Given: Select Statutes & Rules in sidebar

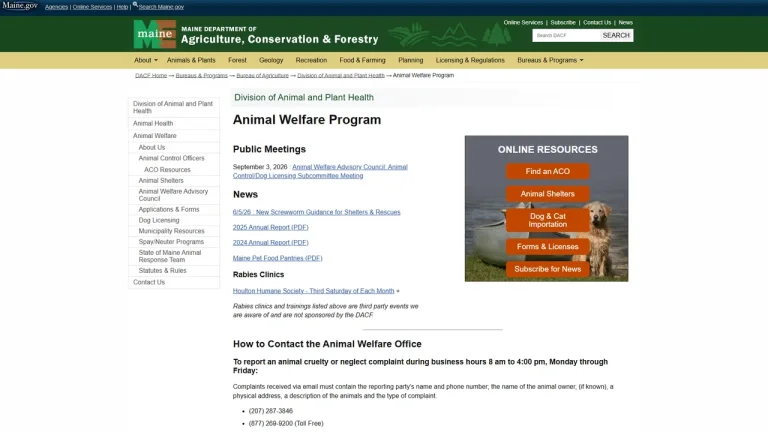Looking at the screenshot, I should pyautogui.click(x=176, y=270).
